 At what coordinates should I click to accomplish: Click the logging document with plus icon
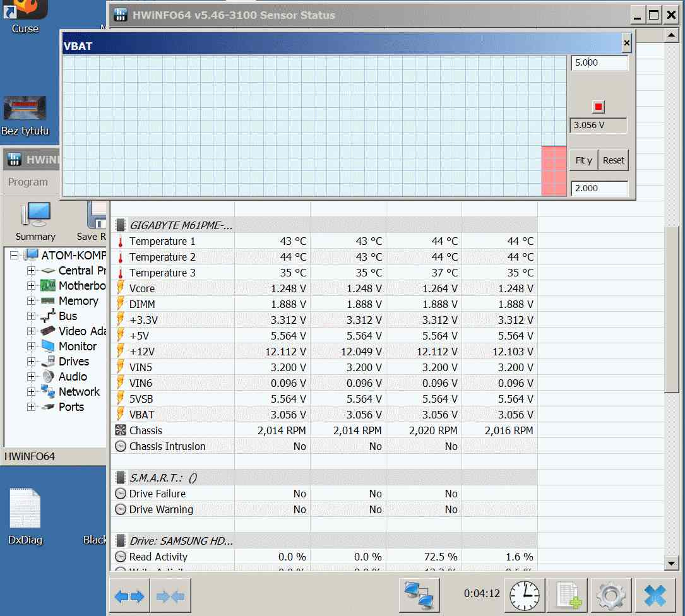point(568,596)
